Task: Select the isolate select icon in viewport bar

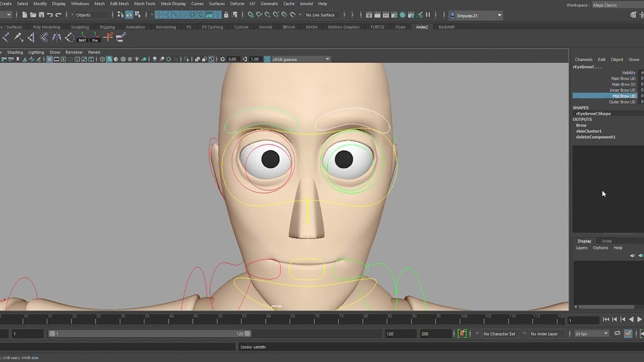Action: [187, 59]
